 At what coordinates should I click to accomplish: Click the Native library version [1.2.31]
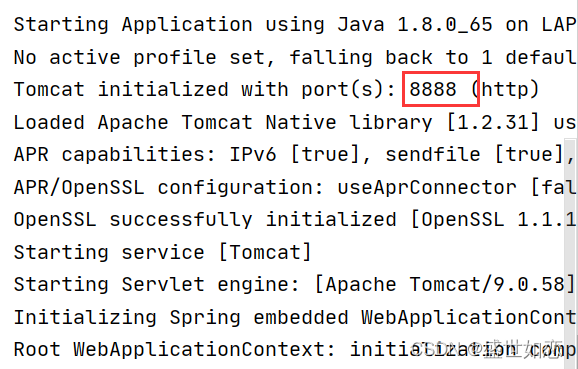coord(493,122)
